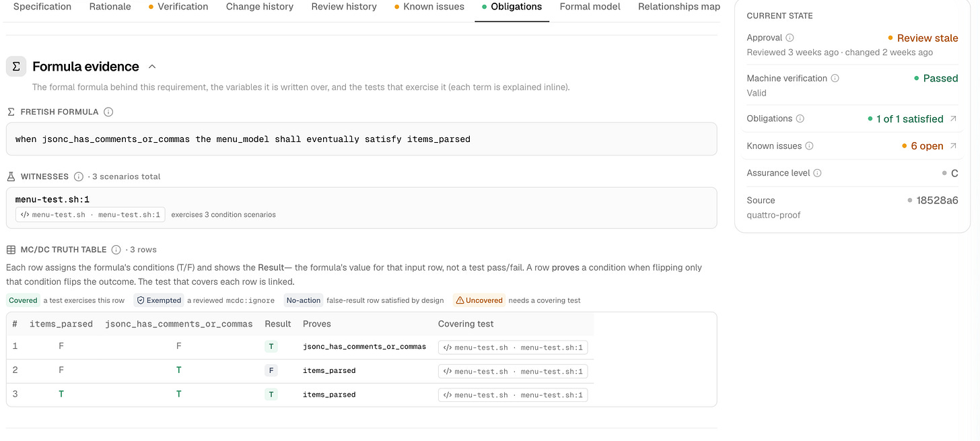Click the table icon before MC/DC TRUTH TABLE
This screenshot has width=980, height=441.
pyautogui.click(x=11, y=249)
